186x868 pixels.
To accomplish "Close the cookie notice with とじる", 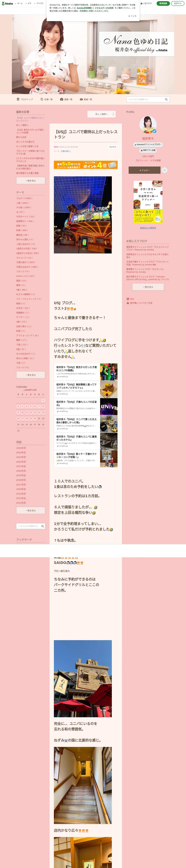I will tap(132, 16).
